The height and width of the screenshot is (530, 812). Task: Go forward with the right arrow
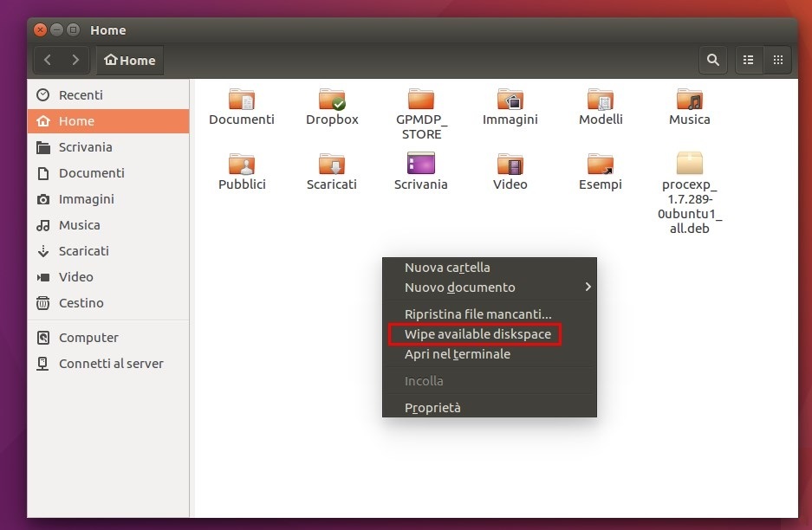75,60
